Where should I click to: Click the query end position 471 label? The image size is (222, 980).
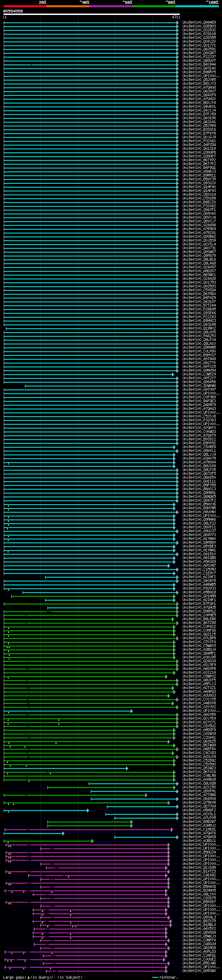click(x=175, y=17)
